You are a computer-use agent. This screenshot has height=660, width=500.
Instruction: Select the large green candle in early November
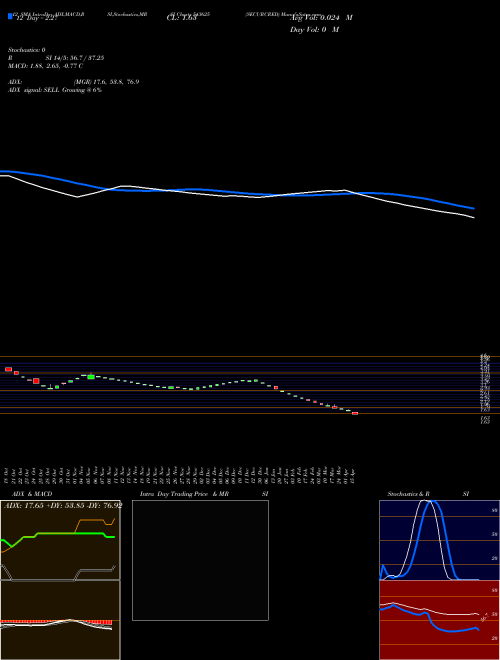point(91,377)
